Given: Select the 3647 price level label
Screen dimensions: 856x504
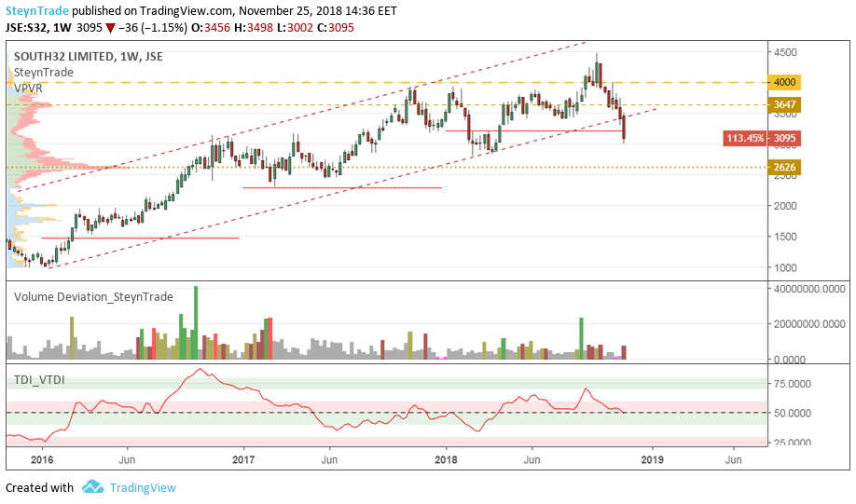Looking at the screenshot, I should pos(784,104).
